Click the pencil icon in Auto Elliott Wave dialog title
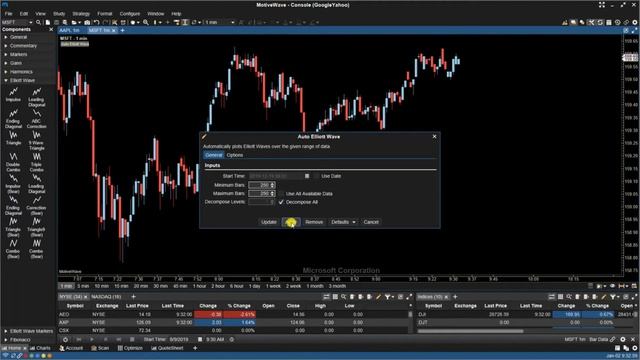 tap(204, 137)
